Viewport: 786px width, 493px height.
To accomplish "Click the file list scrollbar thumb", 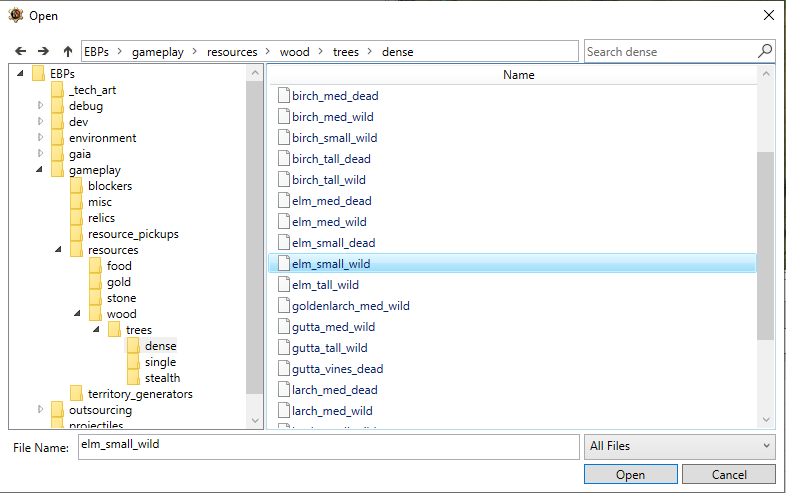I will point(765,246).
